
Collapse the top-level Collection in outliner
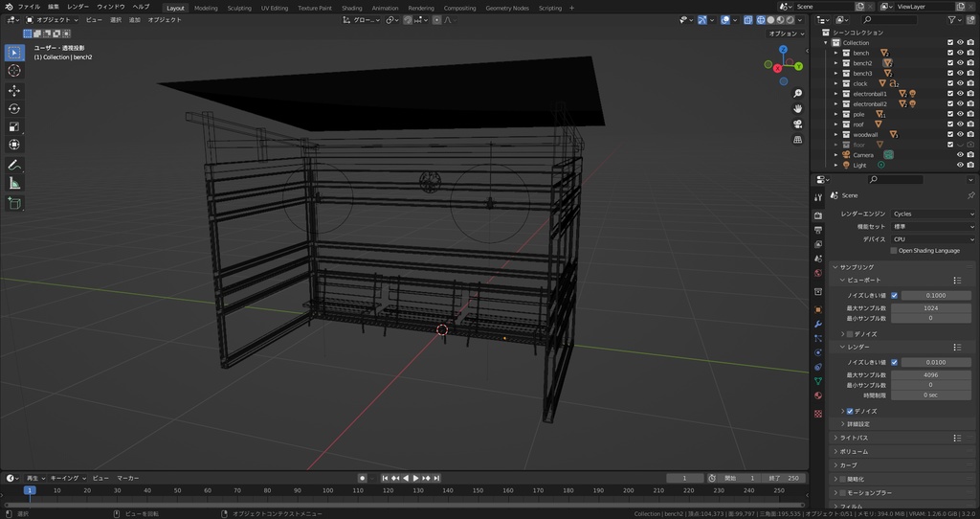826,42
